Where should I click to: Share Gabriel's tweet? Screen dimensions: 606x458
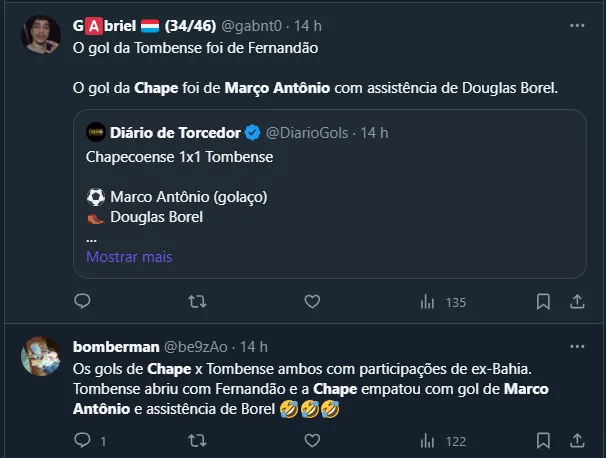coord(577,301)
